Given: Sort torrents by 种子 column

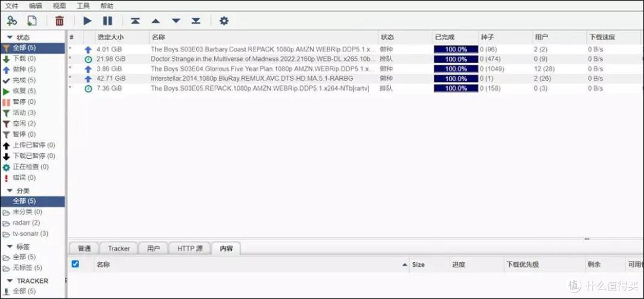Looking at the screenshot, I should pyautogui.click(x=505, y=37).
